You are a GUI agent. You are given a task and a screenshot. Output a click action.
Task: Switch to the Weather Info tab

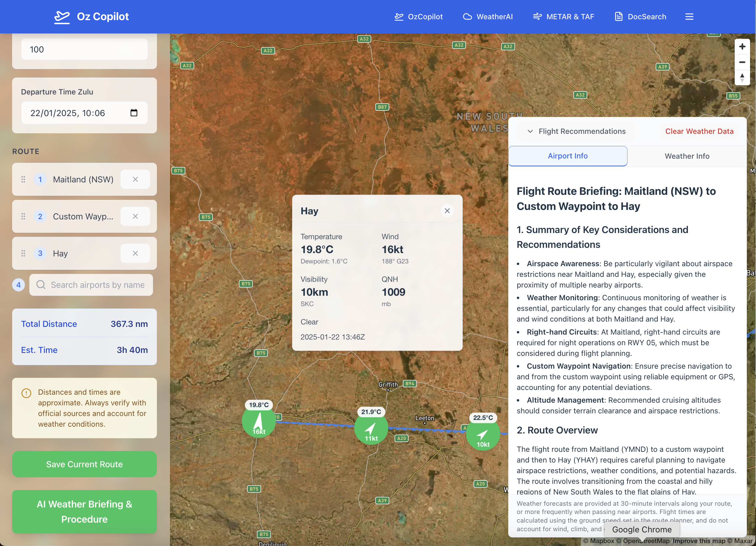687,156
